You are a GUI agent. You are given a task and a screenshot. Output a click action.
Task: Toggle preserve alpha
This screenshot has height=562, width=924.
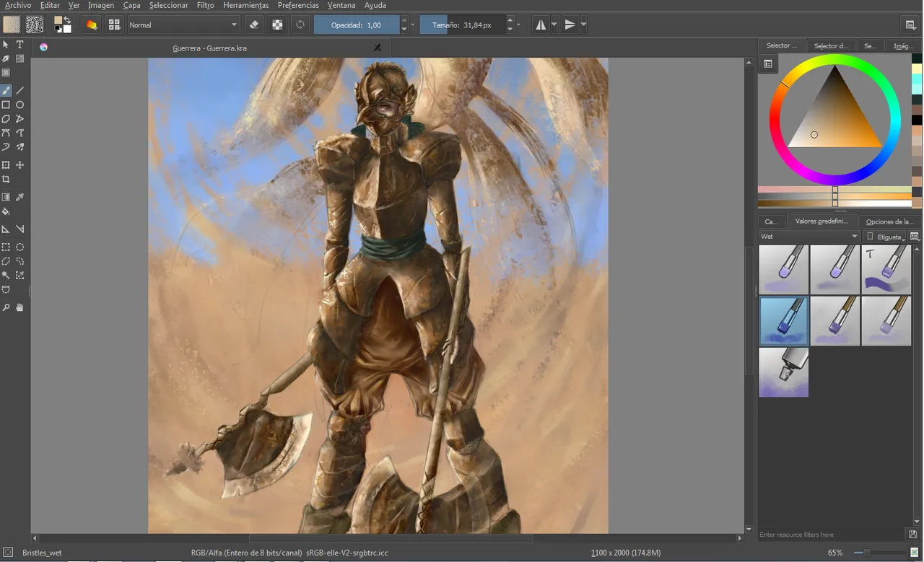[x=277, y=25]
